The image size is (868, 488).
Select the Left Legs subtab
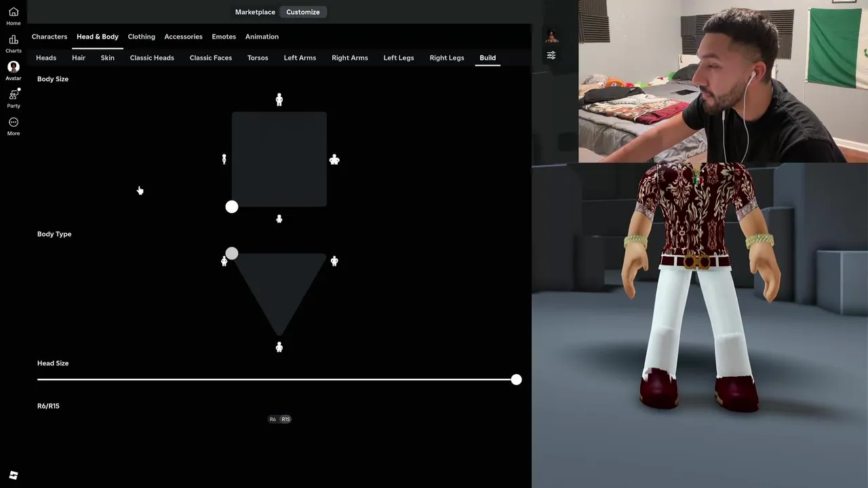pos(399,58)
